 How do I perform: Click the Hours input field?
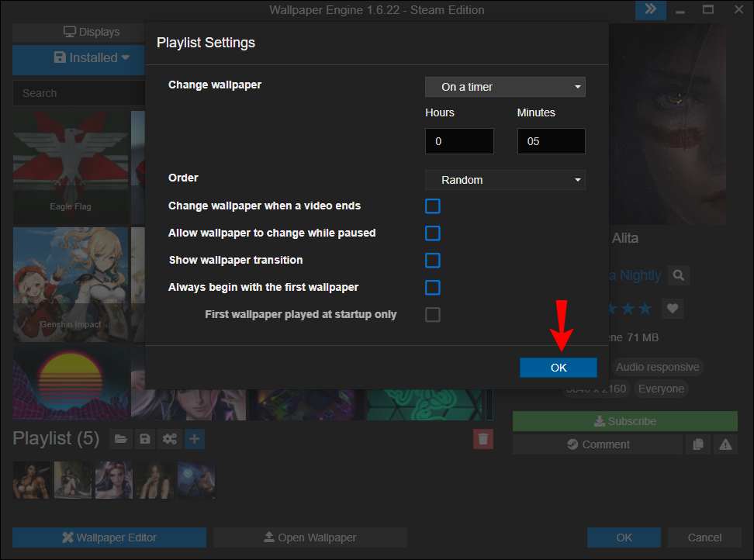[459, 141]
